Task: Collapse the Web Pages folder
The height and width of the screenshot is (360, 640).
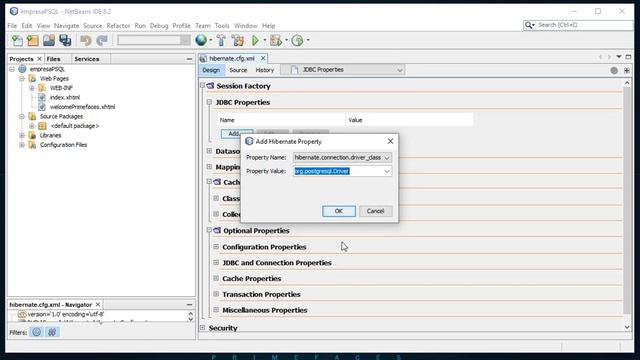Action: (22, 78)
